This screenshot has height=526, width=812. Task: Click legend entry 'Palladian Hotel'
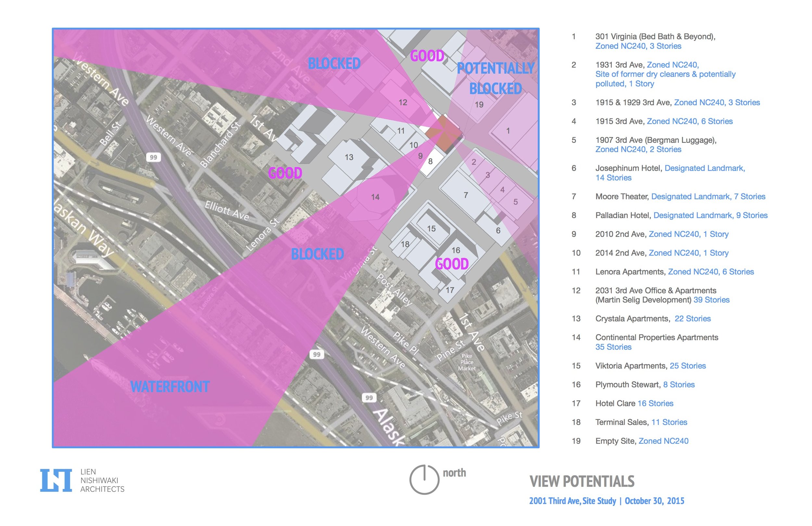tap(623, 215)
